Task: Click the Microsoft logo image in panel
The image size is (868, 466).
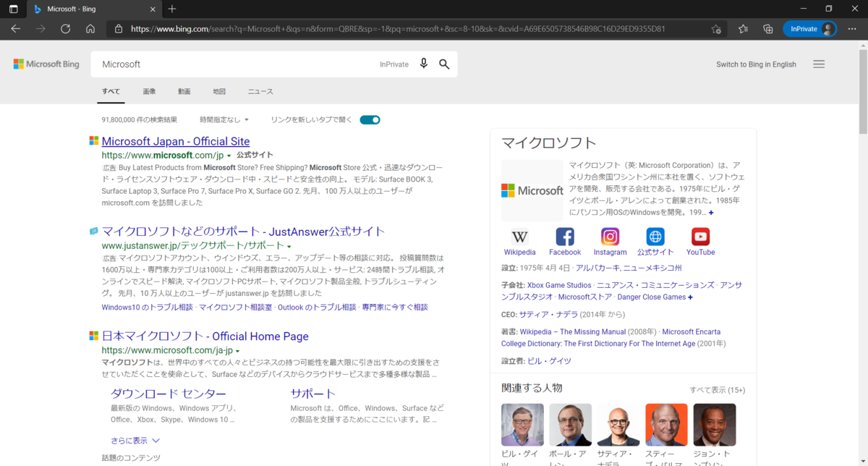Action: [532, 190]
